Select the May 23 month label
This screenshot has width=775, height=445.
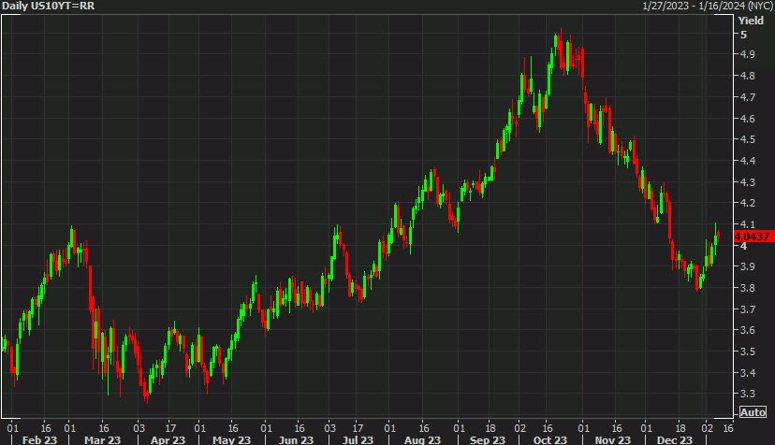[231, 440]
